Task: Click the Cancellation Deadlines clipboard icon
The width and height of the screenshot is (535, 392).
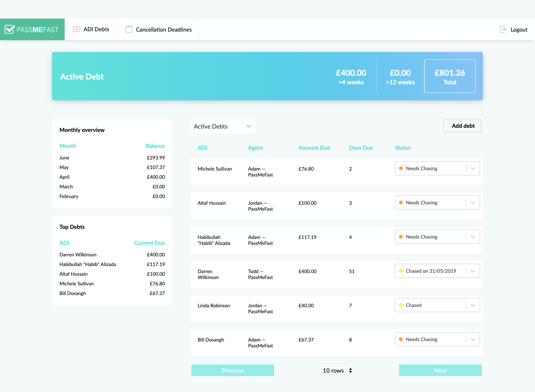Action: click(129, 29)
